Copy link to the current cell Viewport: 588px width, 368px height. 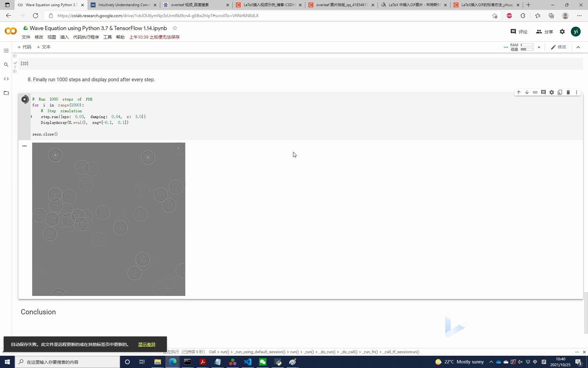click(x=535, y=92)
